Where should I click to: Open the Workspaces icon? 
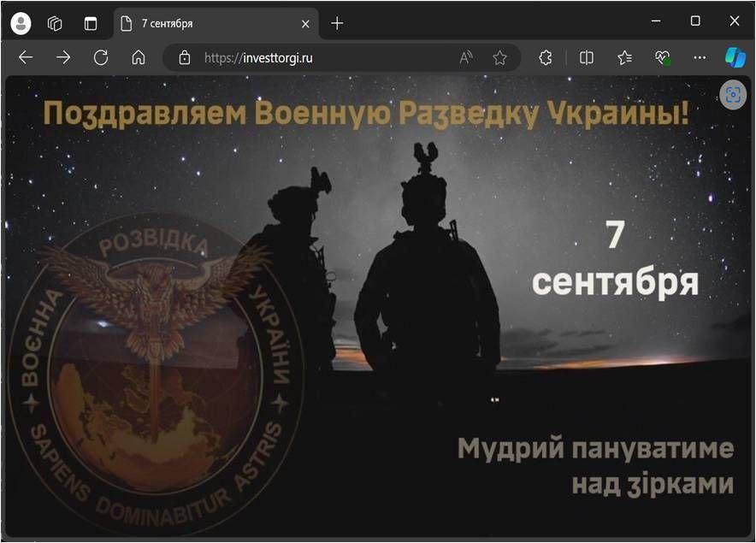[x=56, y=23]
